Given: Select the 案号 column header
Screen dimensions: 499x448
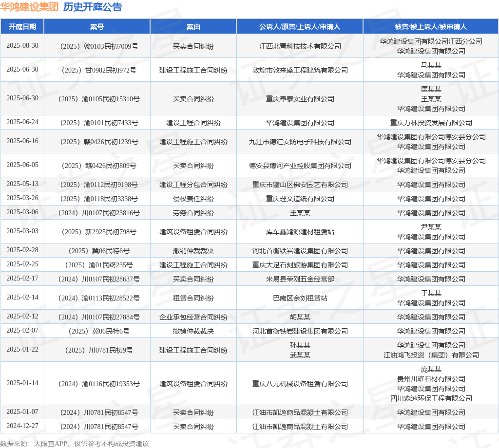Looking at the screenshot, I should coord(97,27).
